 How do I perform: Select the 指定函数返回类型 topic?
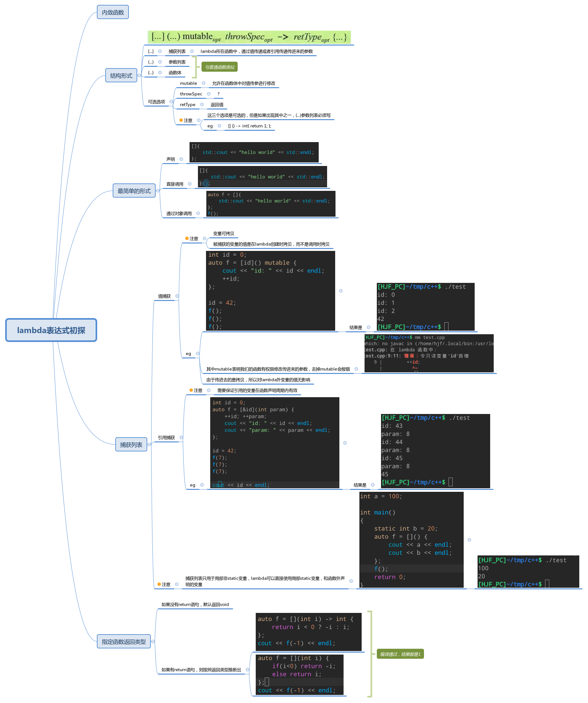[x=124, y=641]
